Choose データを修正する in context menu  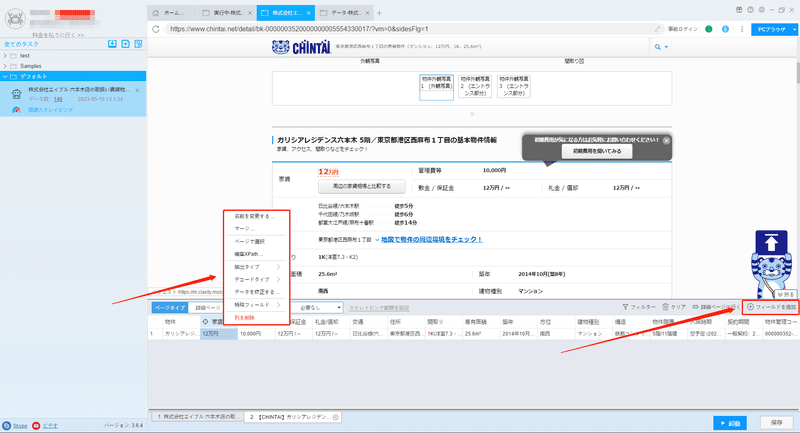[257, 292]
